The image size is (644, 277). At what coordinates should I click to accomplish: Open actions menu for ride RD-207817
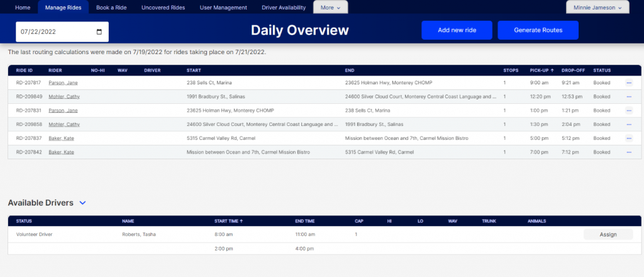[x=628, y=82]
